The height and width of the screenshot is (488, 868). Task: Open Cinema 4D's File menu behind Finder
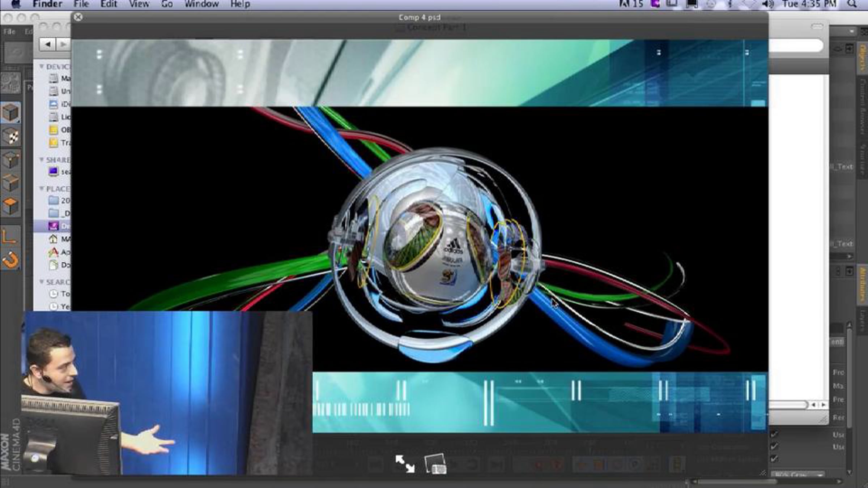[x=9, y=31]
